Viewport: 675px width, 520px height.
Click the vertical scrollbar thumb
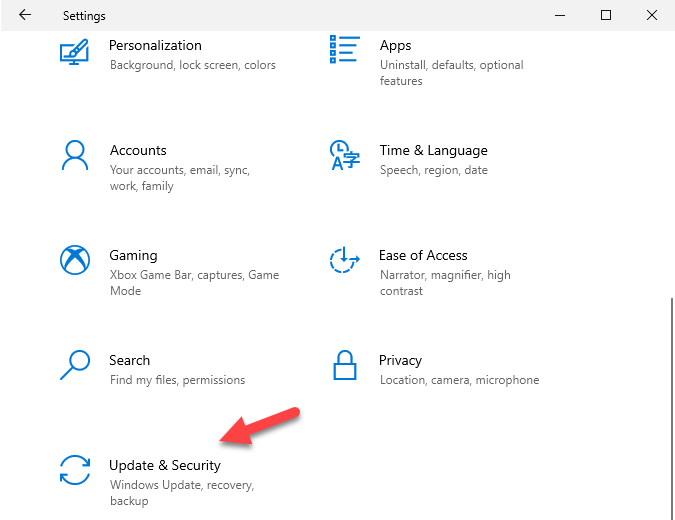(672, 408)
